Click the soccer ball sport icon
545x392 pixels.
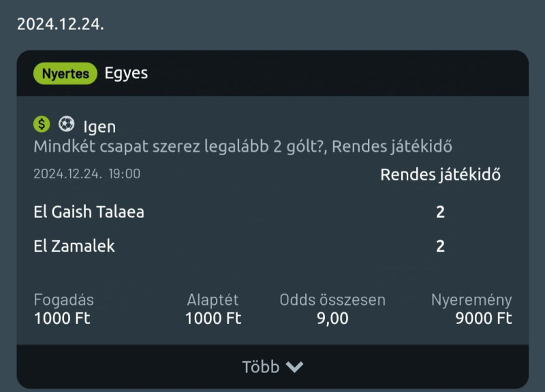pos(66,124)
